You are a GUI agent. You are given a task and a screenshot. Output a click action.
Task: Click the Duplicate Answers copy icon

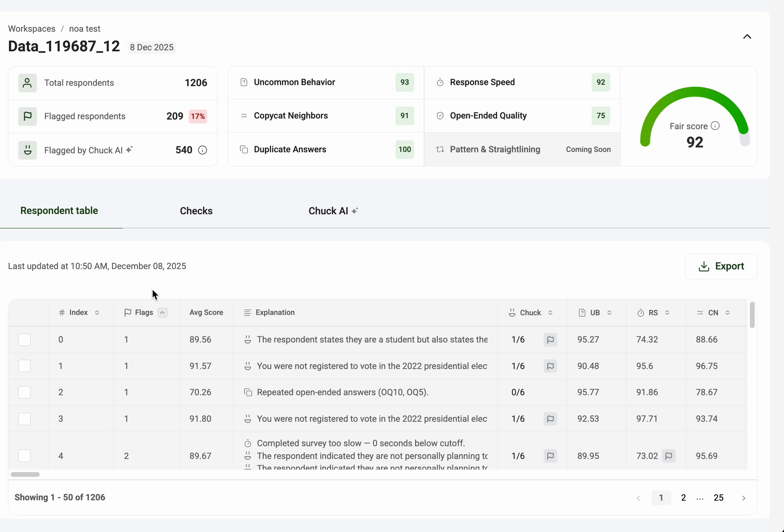(244, 150)
